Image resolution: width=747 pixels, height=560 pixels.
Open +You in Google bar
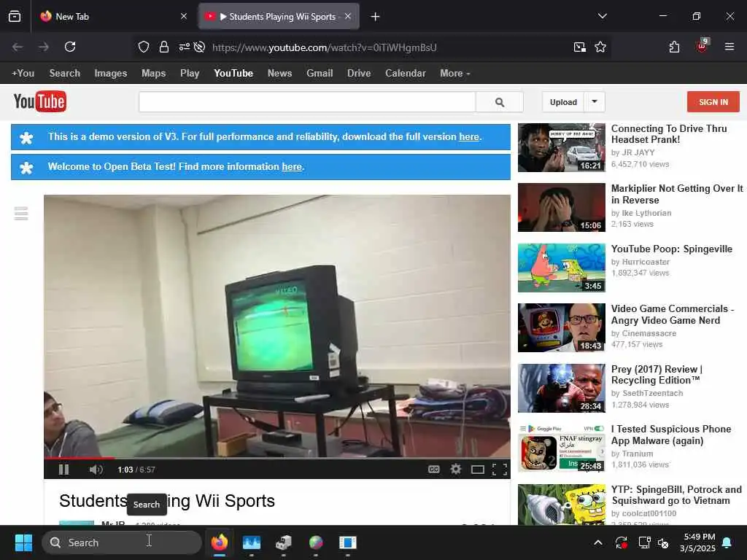23,74
